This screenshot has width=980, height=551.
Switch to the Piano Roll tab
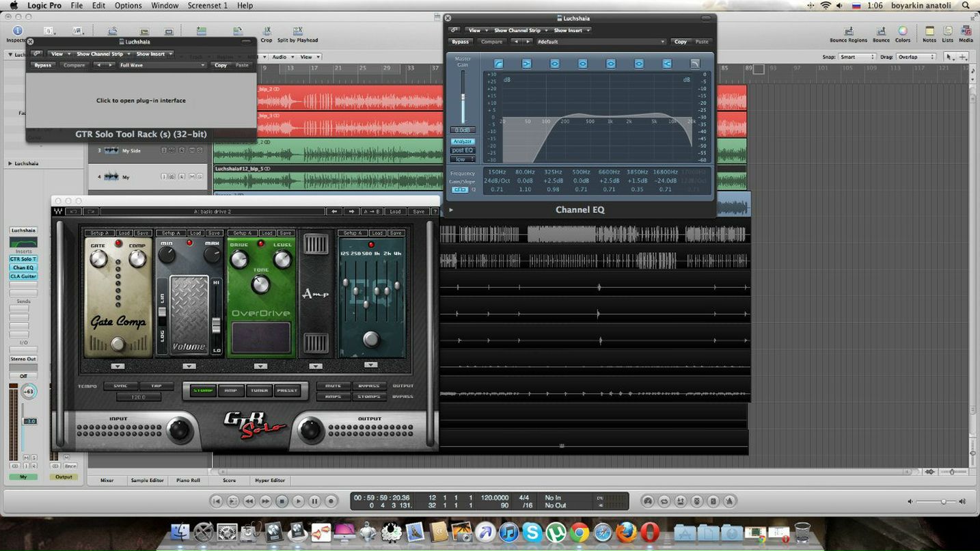[188, 481]
